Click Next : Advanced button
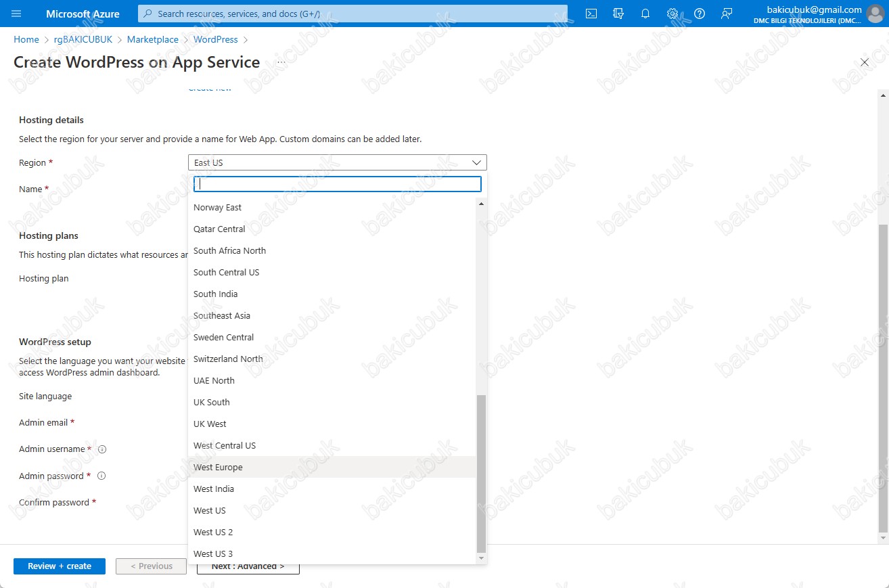The height and width of the screenshot is (588, 889). pyautogui.click(x=248, y=566)
